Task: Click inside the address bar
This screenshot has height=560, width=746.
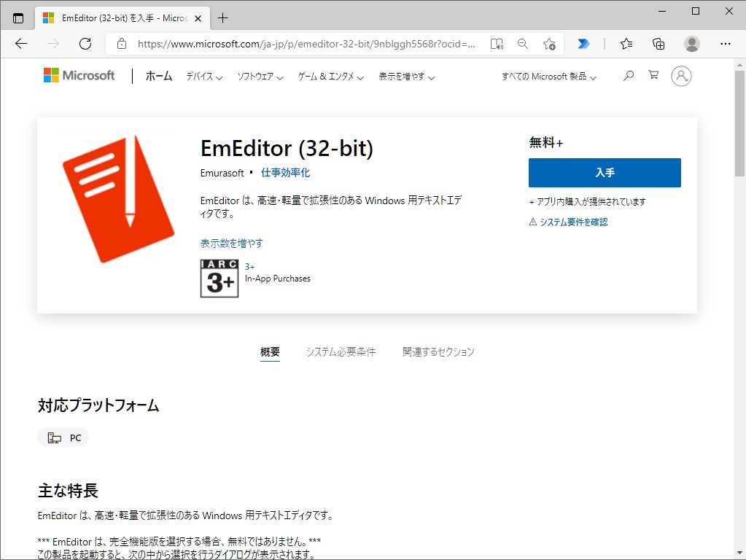Action: click(x=292, y=44)
